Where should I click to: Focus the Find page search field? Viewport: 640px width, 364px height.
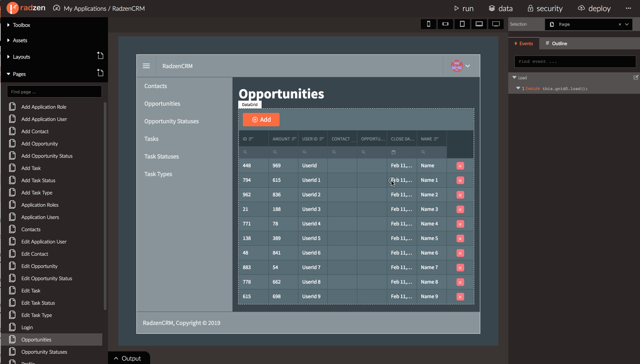[x=54, y=92]
